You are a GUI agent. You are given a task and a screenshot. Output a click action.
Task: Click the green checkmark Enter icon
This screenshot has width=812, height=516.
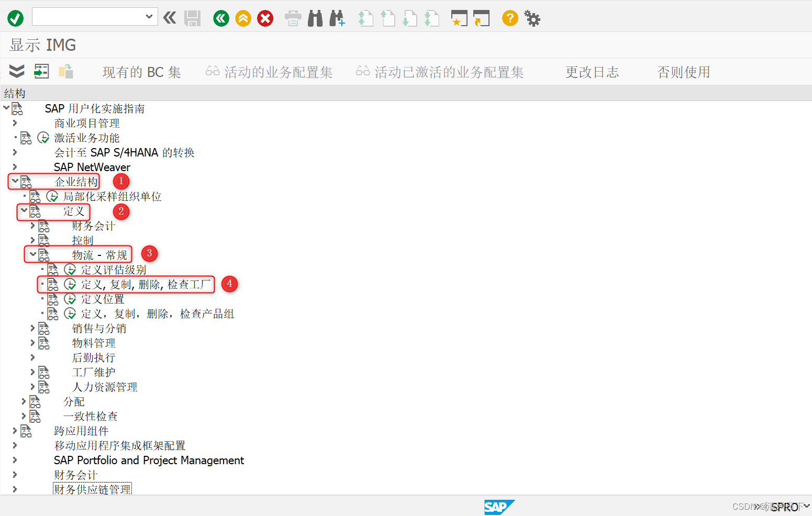click(15, 17)
